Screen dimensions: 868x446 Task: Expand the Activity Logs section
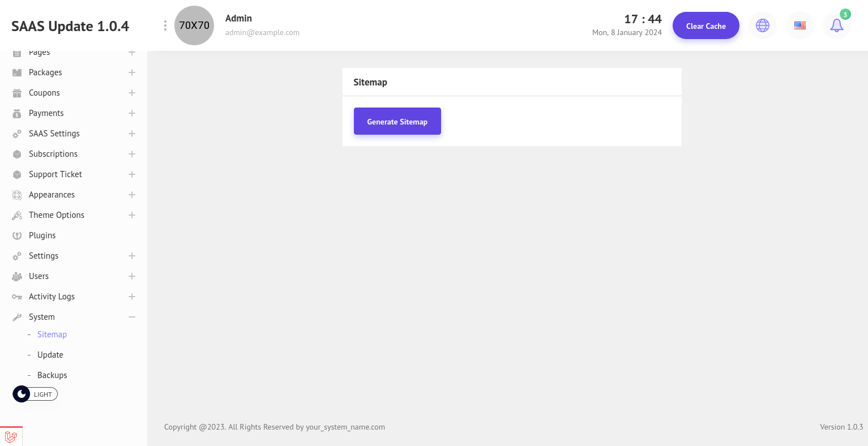pyautogui.click(x=131, y=297)
